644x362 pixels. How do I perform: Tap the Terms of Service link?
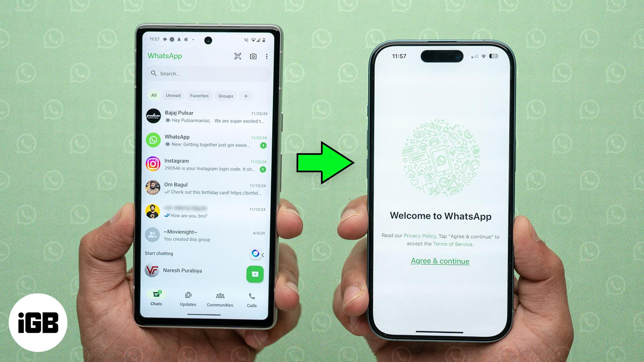click(453, 244)
